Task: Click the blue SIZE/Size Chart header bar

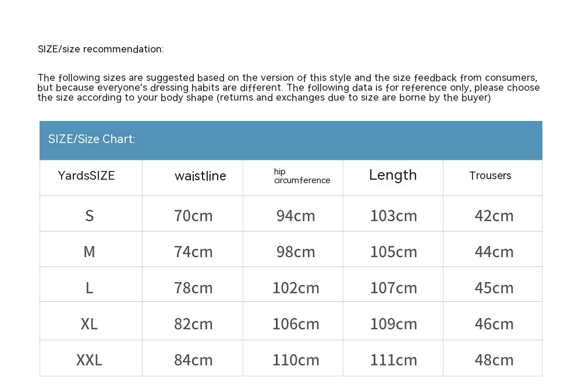Action: pos(290,140)
